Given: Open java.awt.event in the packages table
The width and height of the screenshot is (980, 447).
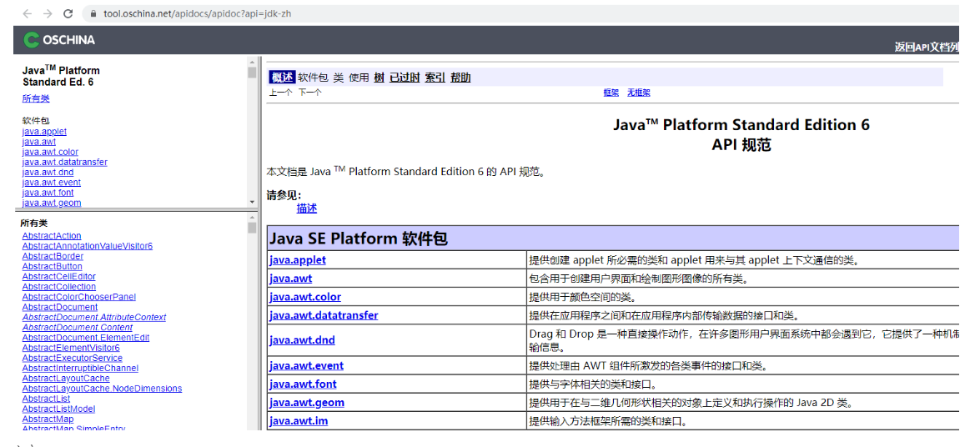Looking at the screenshot, I should coord(306,365).
